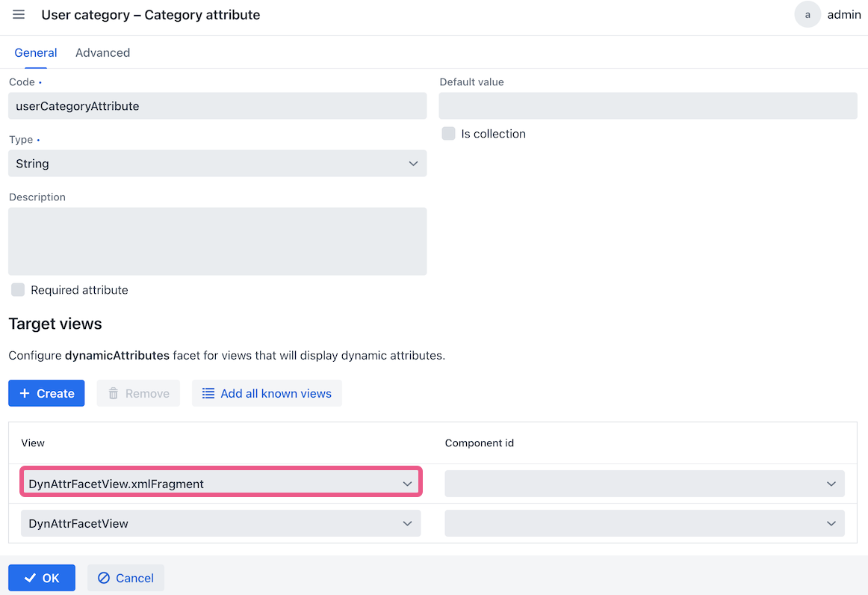
Task: Click the Remove button with trash icon
Action: 138,393
